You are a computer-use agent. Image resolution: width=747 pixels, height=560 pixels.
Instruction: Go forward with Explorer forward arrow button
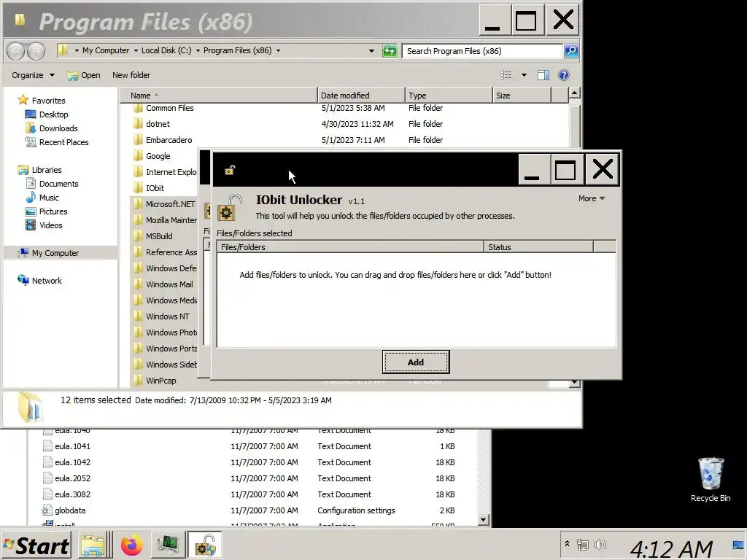tap(36, 51)
